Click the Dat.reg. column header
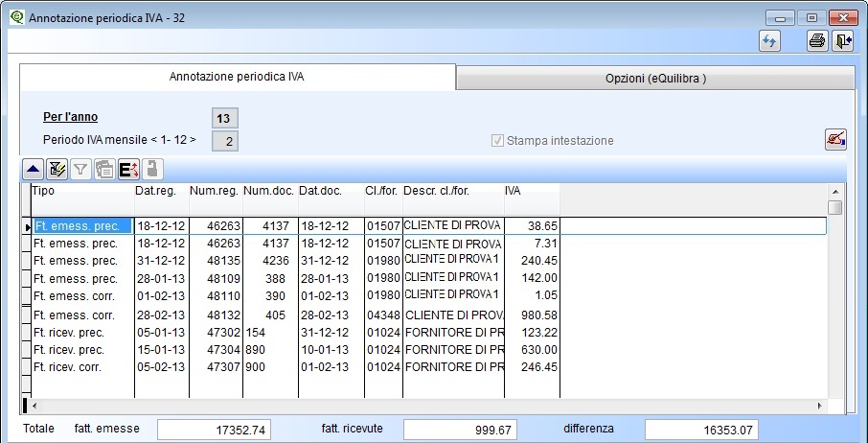 [162, 199]
